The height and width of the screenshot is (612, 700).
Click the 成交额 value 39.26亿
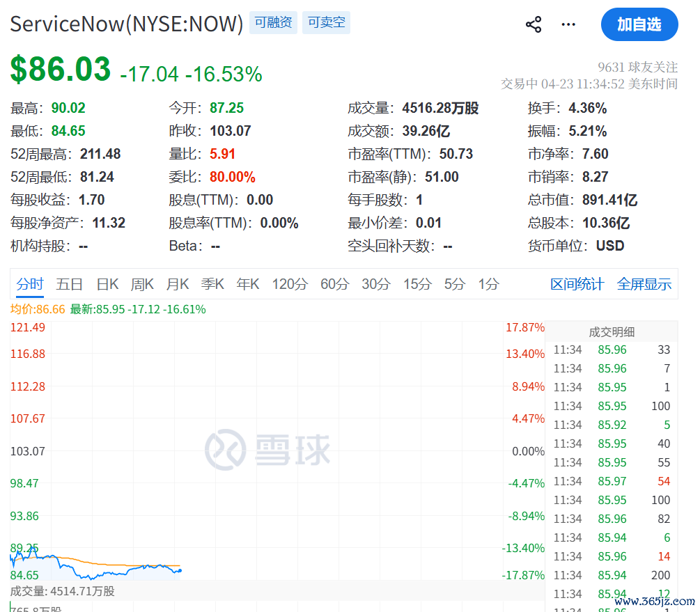tap(426, 131)
